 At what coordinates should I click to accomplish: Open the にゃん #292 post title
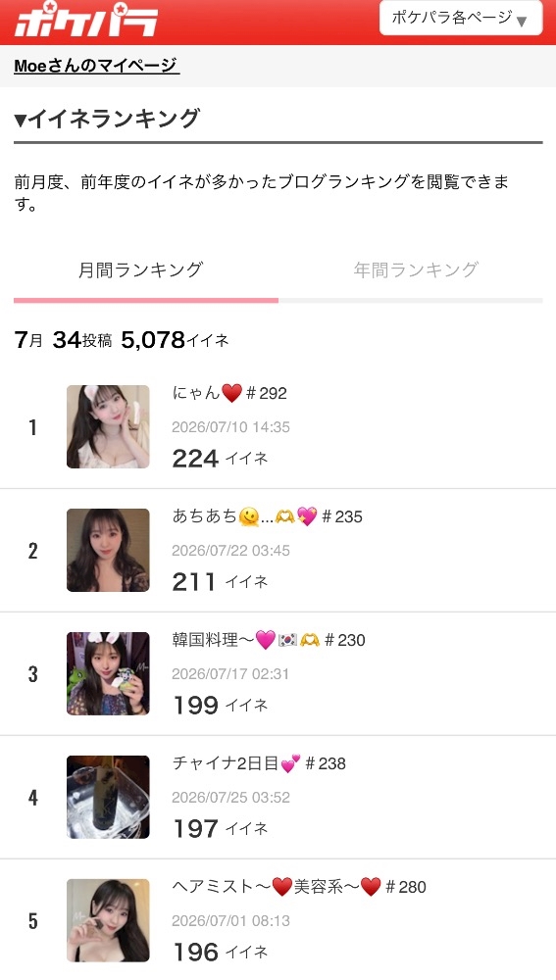point(229,393)
